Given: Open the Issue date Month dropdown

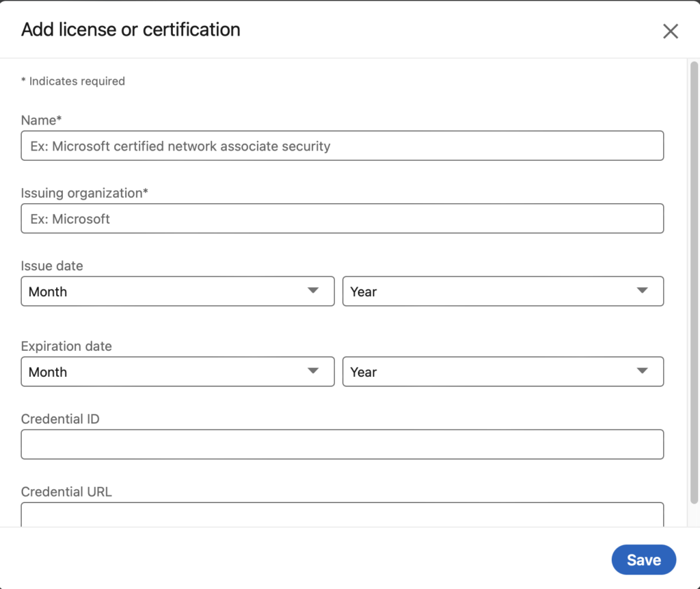Looking at the screenshot, I should pos(177,291).
